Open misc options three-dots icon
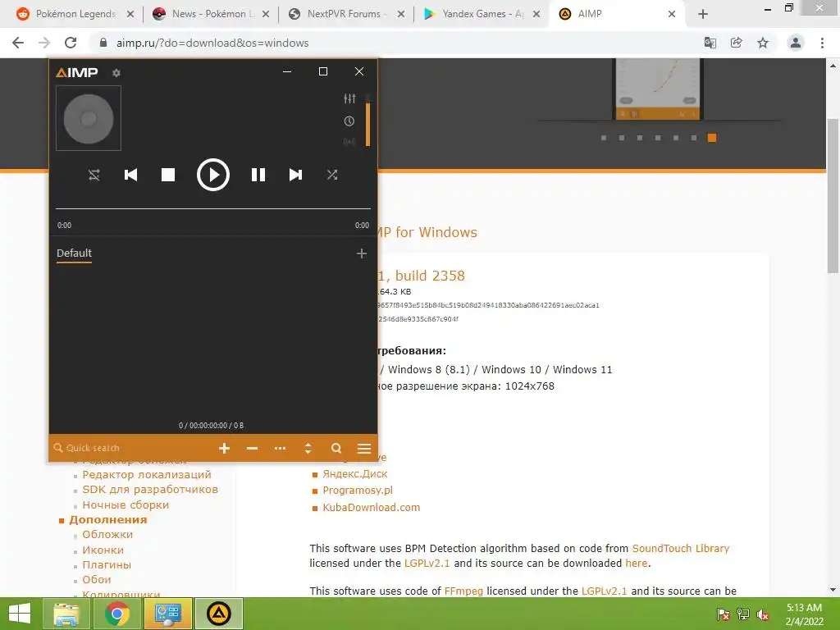Image resolution: width=840 pixels, height=630 pixels. (x=281, y=449)
